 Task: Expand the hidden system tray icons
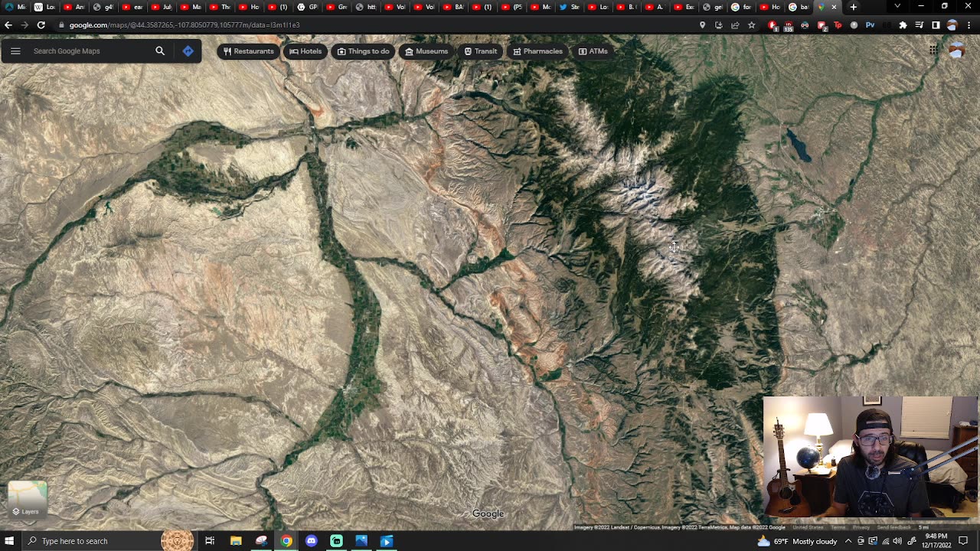tap(848, 541)
